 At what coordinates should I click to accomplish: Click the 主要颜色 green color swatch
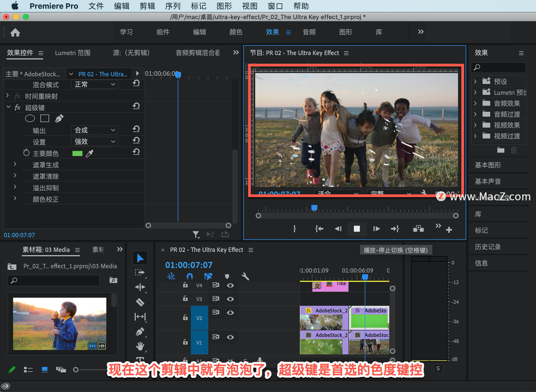(77, 153)
